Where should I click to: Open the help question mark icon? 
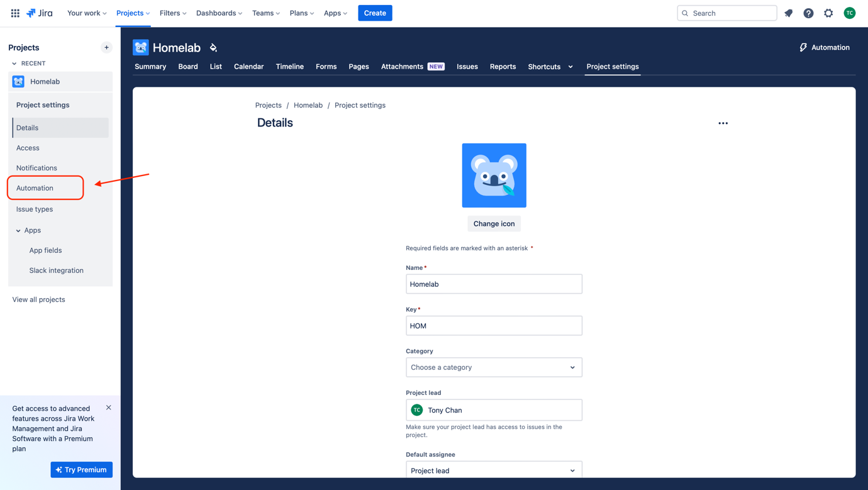coord(808,13)
